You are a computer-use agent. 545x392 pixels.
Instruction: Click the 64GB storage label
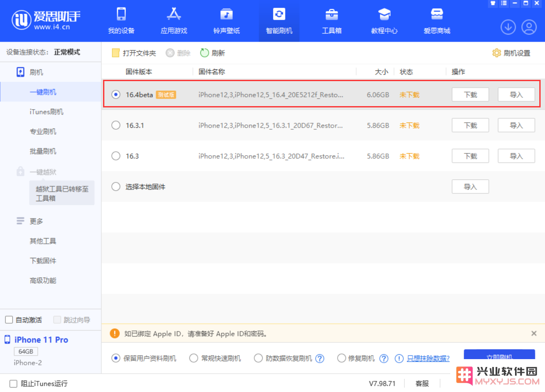pos(26,352)
